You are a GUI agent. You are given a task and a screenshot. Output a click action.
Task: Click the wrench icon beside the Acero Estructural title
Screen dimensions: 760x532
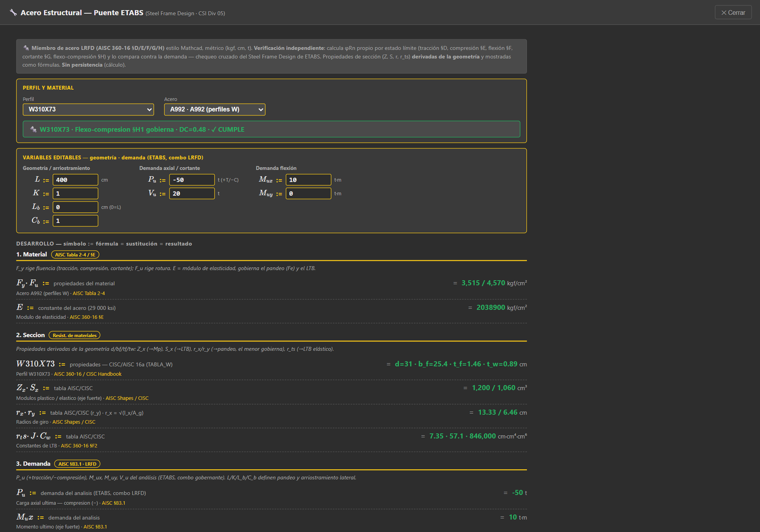coord(13,13)
